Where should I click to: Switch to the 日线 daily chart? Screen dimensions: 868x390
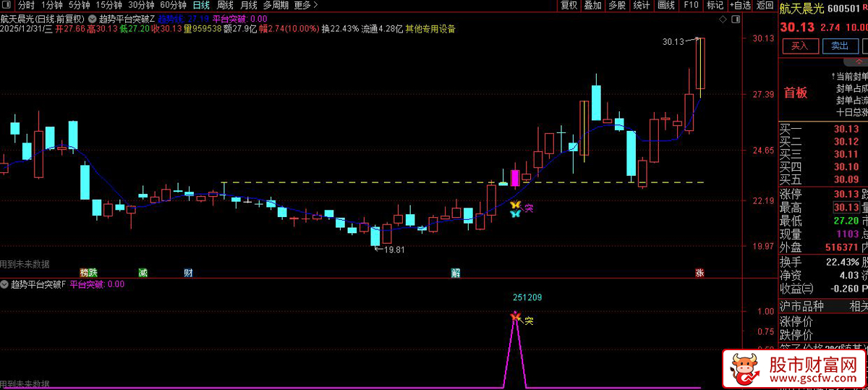pos(201,5)
